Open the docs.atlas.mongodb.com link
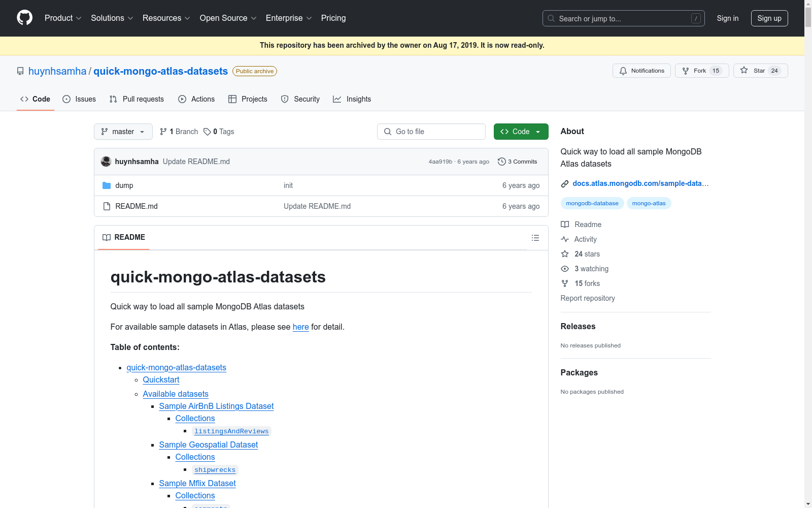The image size is (812, 508). (640, 183)
